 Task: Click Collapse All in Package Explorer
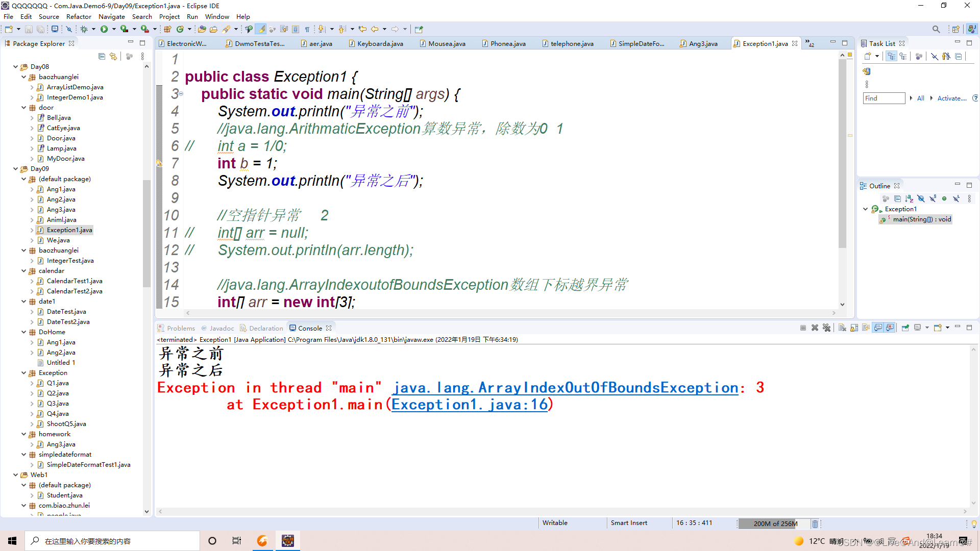(102, 57)
